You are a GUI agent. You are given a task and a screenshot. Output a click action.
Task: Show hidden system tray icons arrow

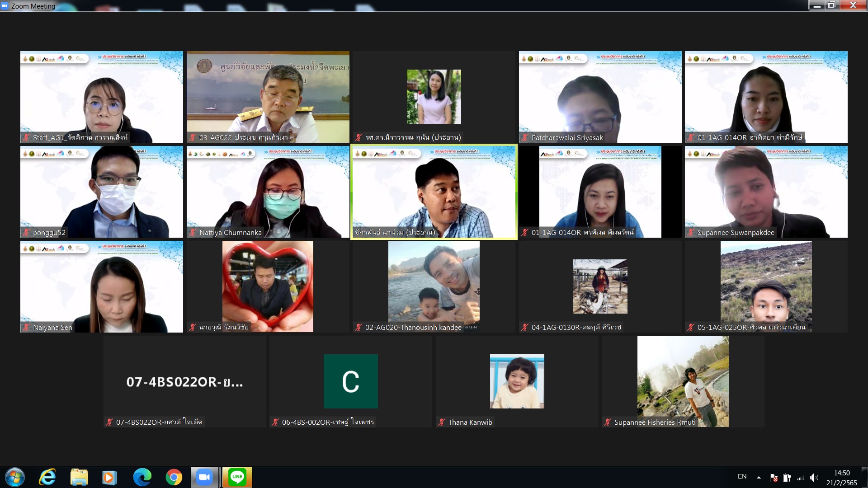759,477
